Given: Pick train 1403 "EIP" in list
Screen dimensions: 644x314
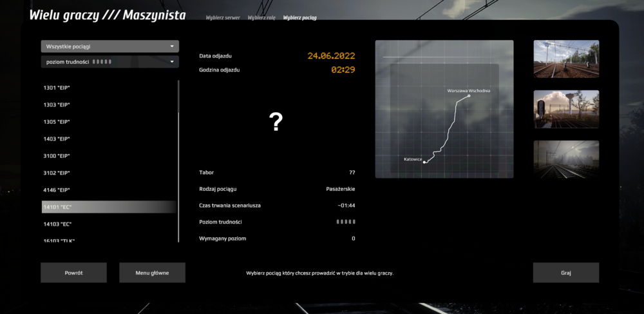Looking at the screenshot, I should [57, 139].
